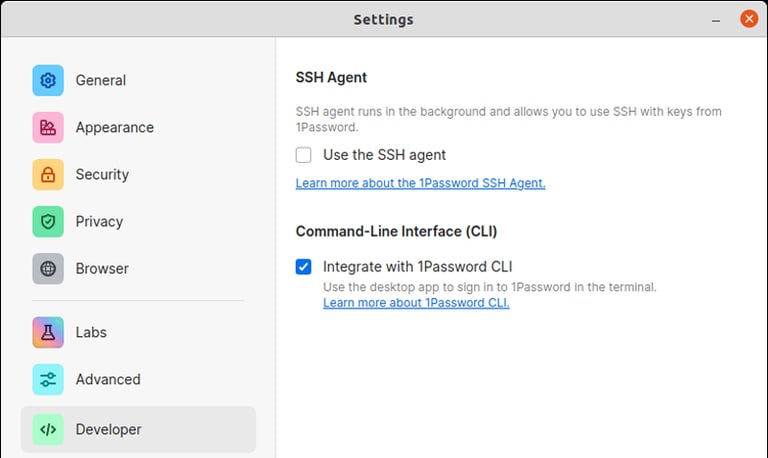Open the Security text label in sidebar
The image size is (768, 458).
(102, 174)
